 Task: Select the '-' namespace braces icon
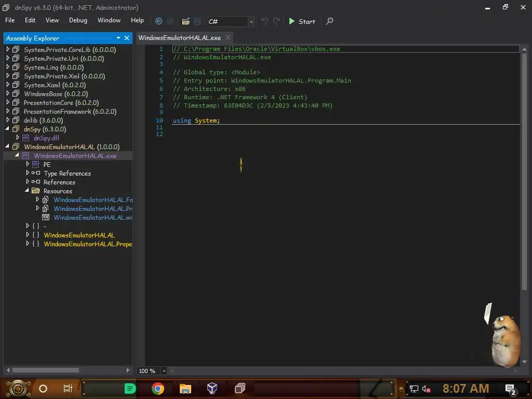tap(36, 226)
